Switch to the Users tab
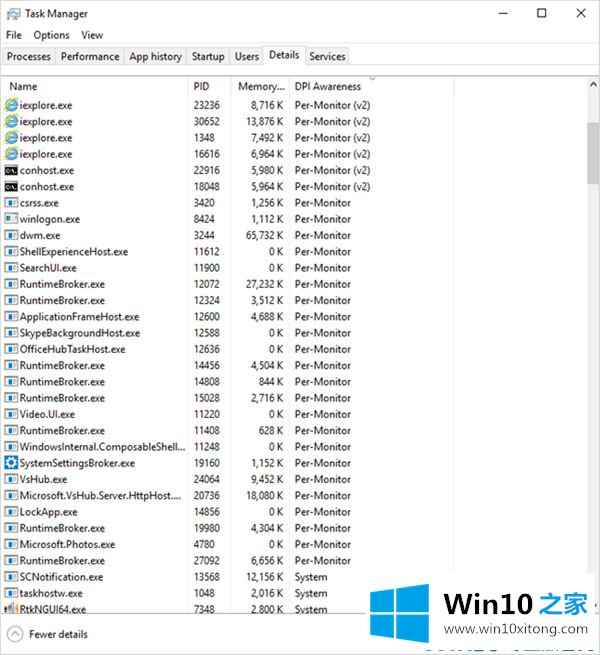The height and width of the screenshot is (655, 600). coord(247,56)
